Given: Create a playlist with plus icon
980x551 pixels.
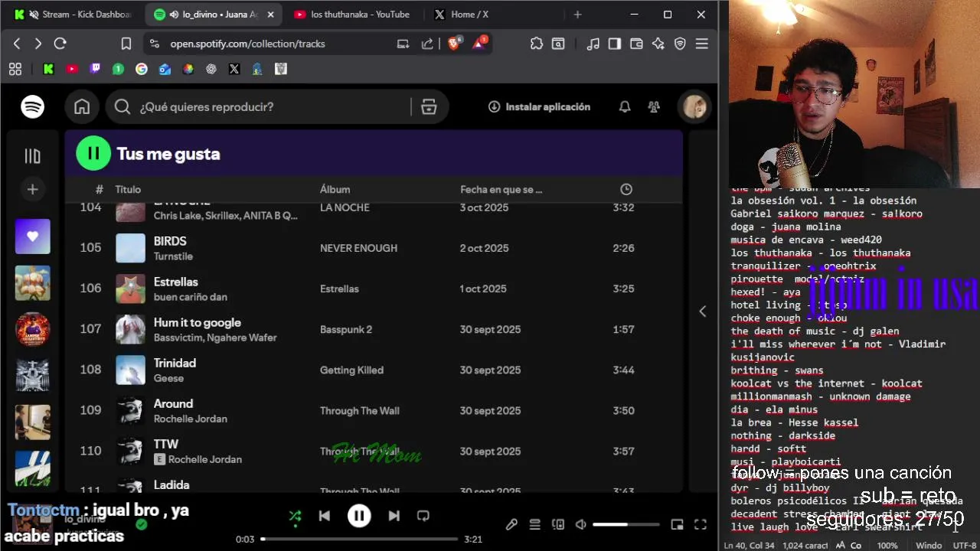Looking at the screenshot, I should pos(32,189).
